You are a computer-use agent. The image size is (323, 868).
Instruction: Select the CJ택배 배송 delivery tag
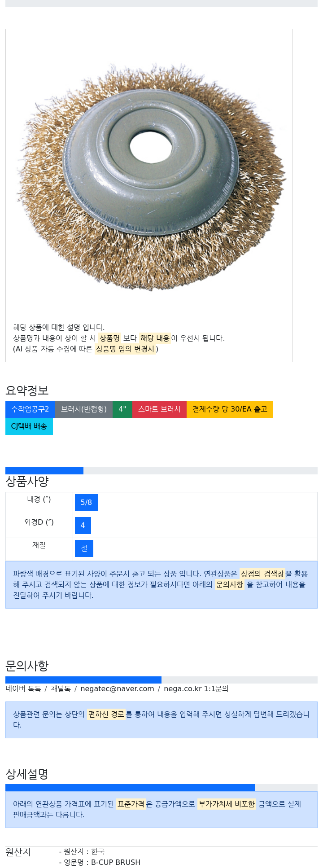point(29,426)
